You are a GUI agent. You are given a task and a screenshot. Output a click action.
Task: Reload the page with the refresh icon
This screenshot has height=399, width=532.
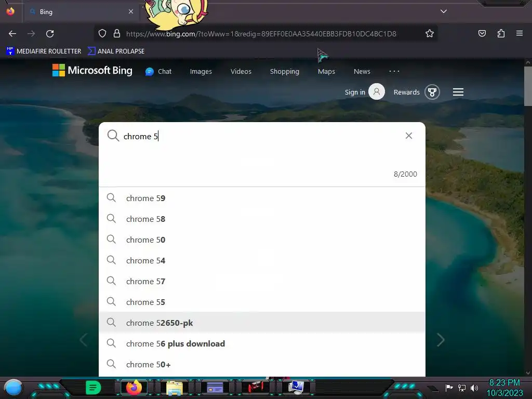click(50, 34)
